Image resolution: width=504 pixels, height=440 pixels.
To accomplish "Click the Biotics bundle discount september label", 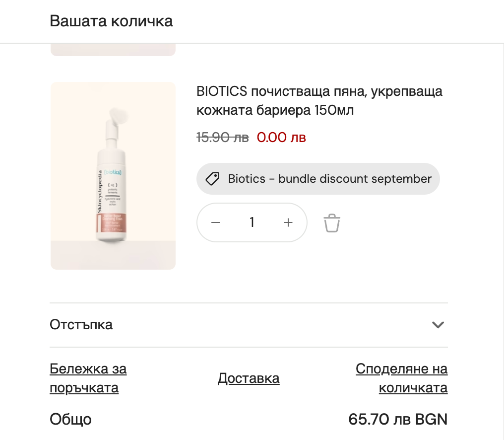I will [x=329, y=179].
